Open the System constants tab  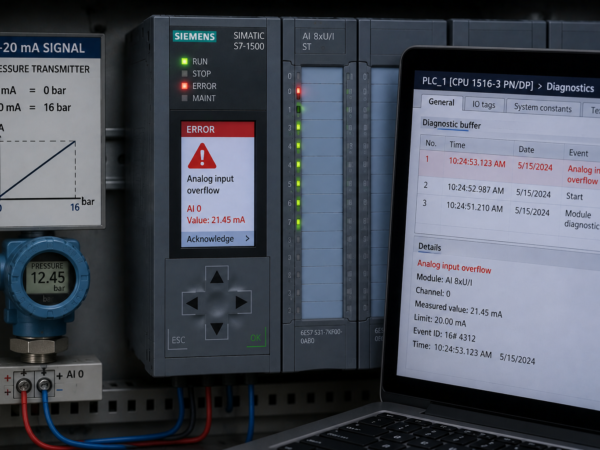[x=543, y=108]
